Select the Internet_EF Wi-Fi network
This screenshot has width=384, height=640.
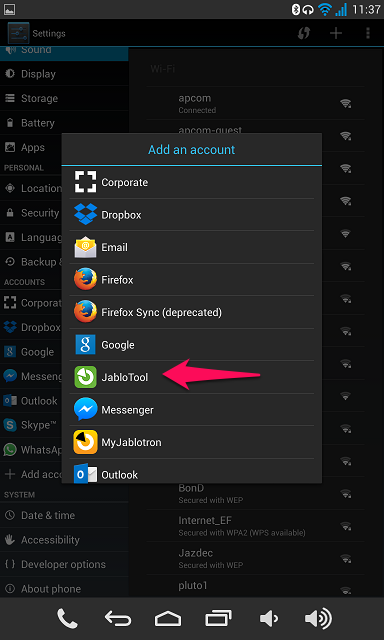(x=255, y=526)
